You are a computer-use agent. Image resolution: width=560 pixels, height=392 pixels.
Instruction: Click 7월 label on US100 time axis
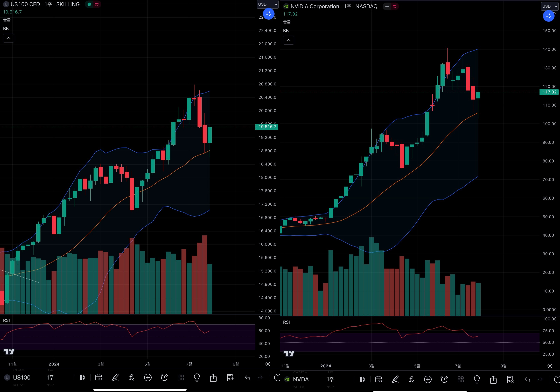[189, 364]
